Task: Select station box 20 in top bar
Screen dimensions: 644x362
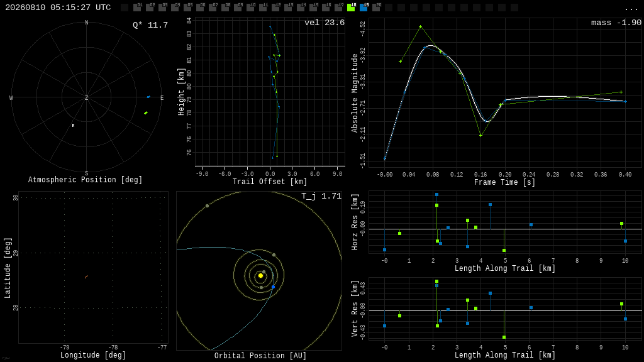Action: 376,7
